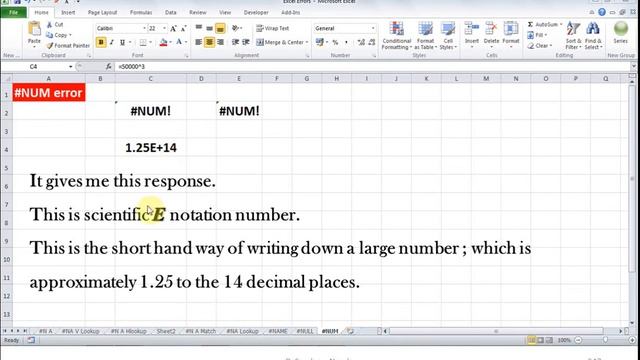Viewport: 640px width, 360px height.
Task: Pick the Font Color button
Action: coord(179,42)
